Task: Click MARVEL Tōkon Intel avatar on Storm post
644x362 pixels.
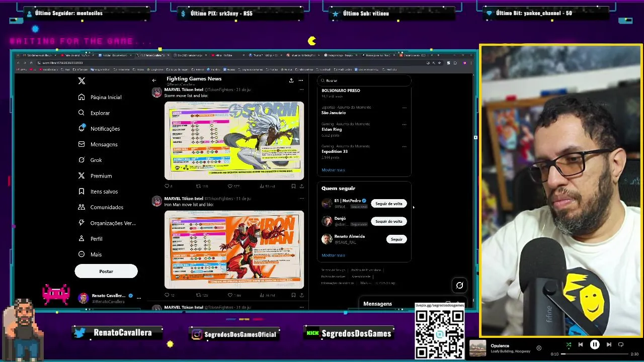Action: [157, 93]
